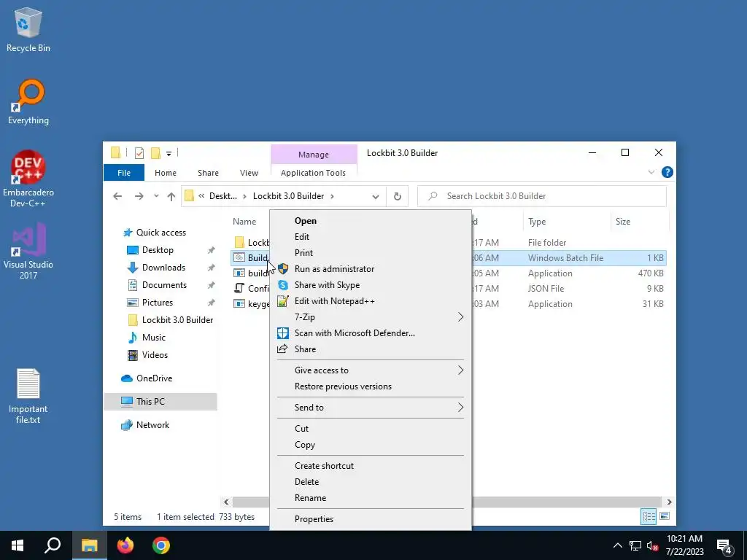Open the notification center icon

724,545
